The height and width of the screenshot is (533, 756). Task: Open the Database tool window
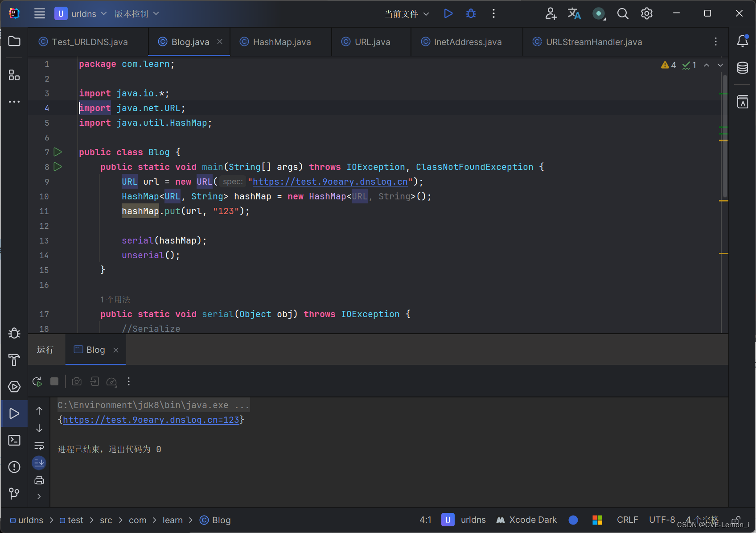click(743, 68)
